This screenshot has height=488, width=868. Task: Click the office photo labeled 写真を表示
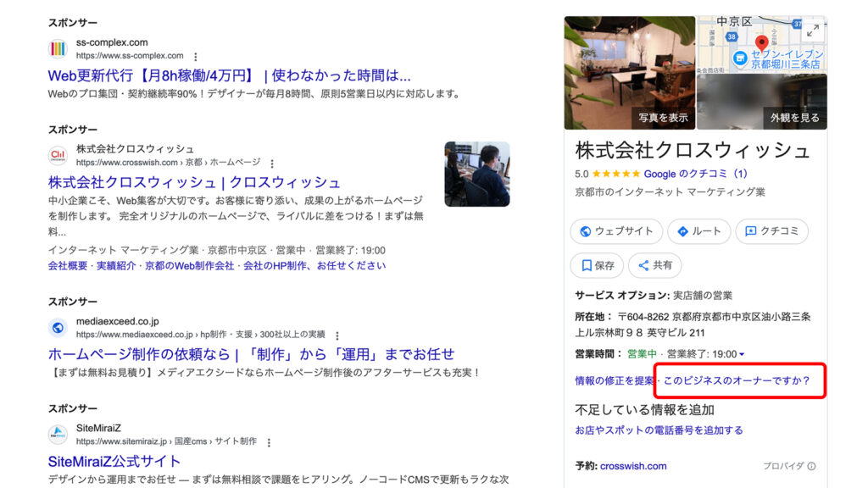click(630, 73)
